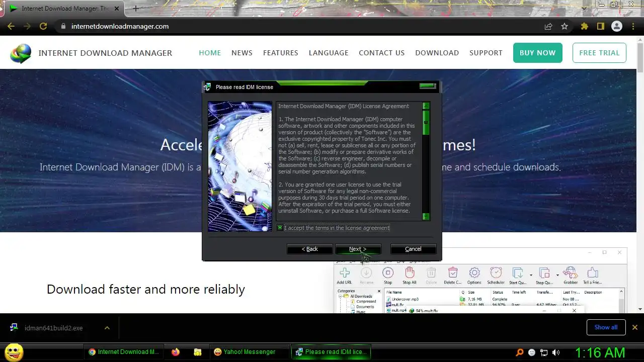Open the LANGUAGE menu item
The width and height of the screenshot is (644, 362).
click(329, 53)
